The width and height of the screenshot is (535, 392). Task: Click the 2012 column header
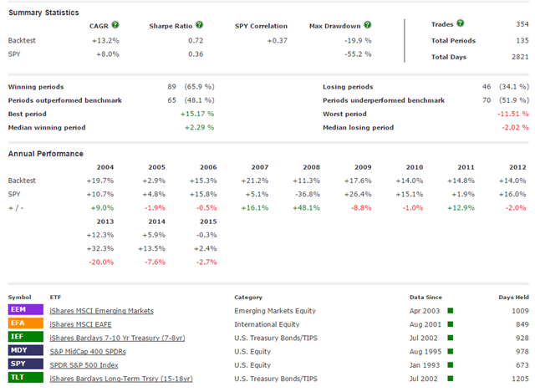point(517,167)
